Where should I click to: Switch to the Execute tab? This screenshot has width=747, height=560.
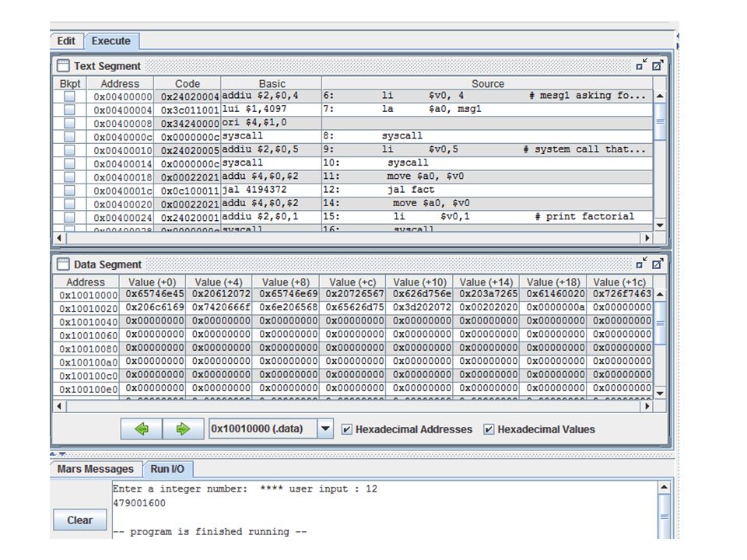click(111, 41)
